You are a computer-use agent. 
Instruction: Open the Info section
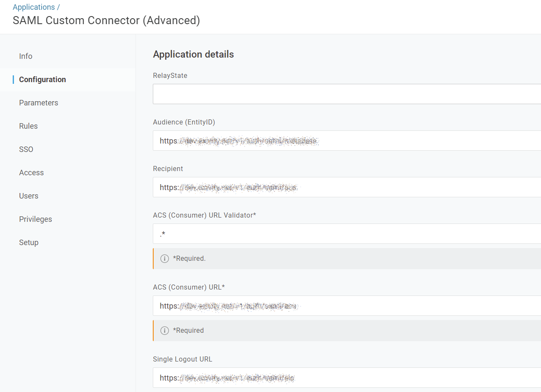[x=26, y=56]
